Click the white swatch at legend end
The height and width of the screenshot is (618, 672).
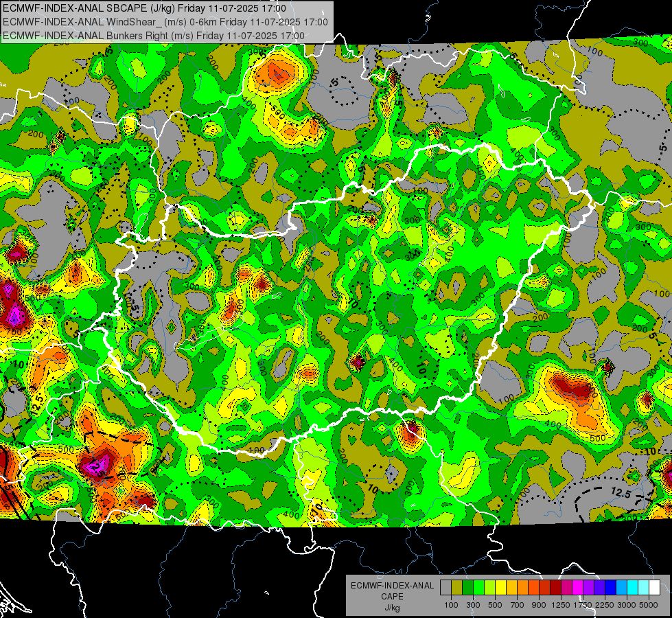[654, 587]
